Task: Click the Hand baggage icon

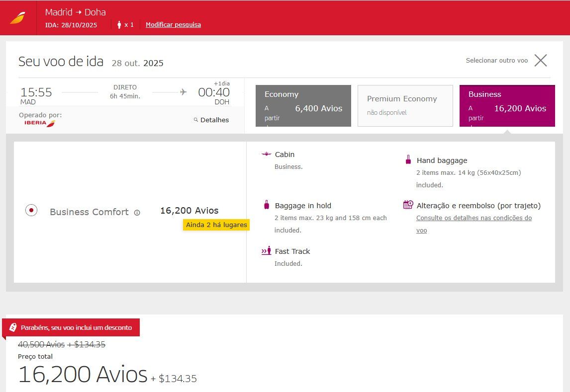Action: click(408, 159)
